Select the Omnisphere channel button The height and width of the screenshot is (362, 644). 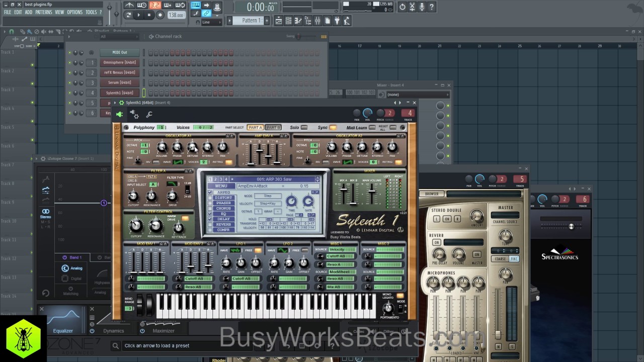(120, 62)
